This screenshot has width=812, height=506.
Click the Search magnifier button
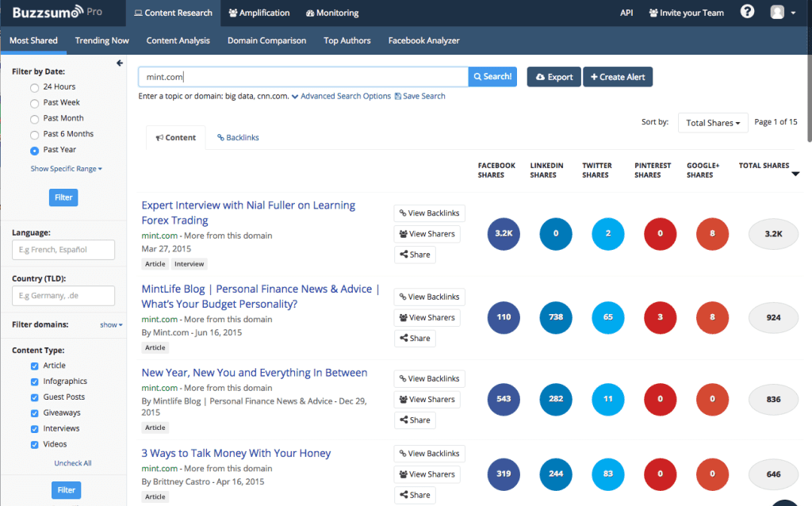(x=492, y=77)
